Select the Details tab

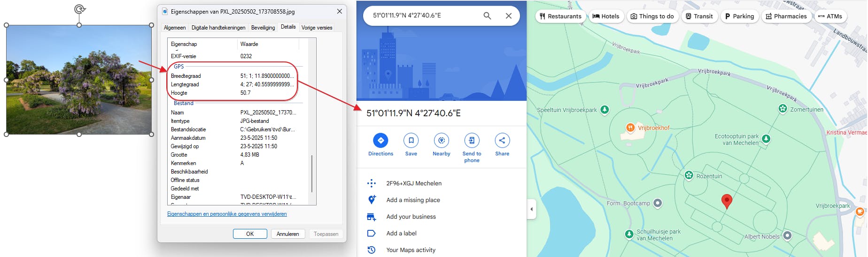click(288, 27)
